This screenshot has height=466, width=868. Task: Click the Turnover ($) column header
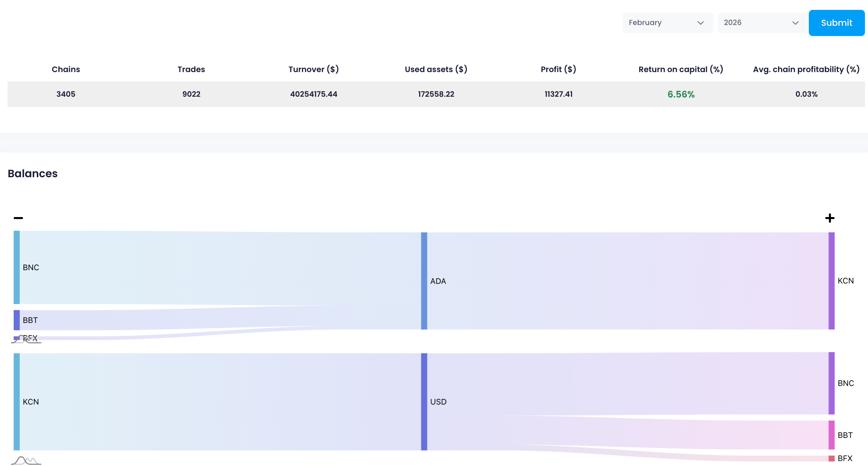pos(313,69)
